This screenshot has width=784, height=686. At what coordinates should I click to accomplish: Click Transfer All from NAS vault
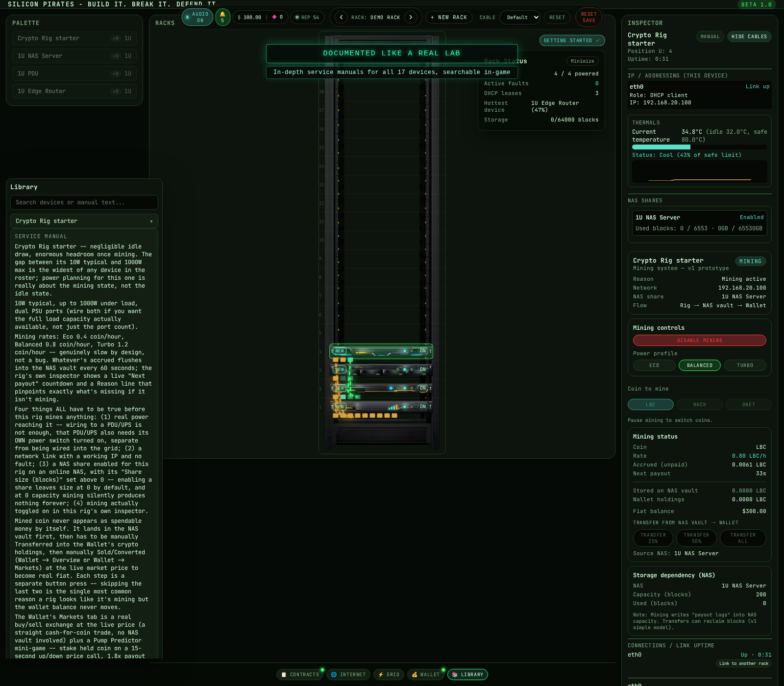pyautogui.click(x=743, y=538)
